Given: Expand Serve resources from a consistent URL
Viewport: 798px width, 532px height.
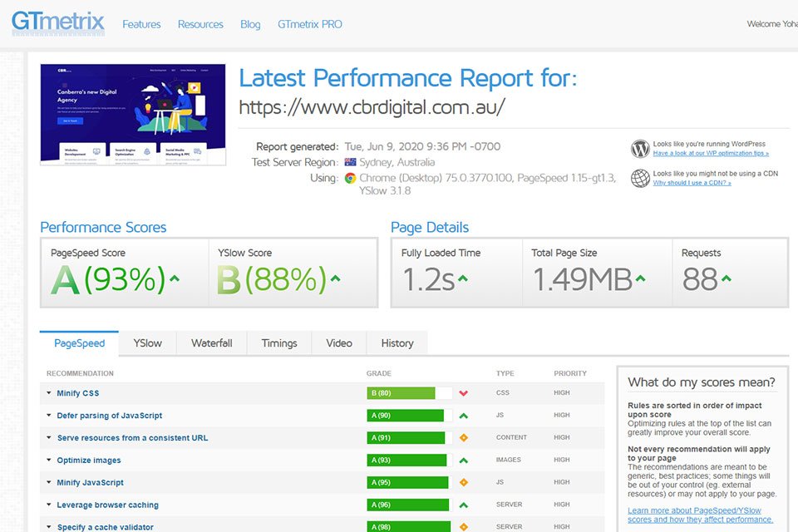Looking at the screenshot, I should coord(132,438).
